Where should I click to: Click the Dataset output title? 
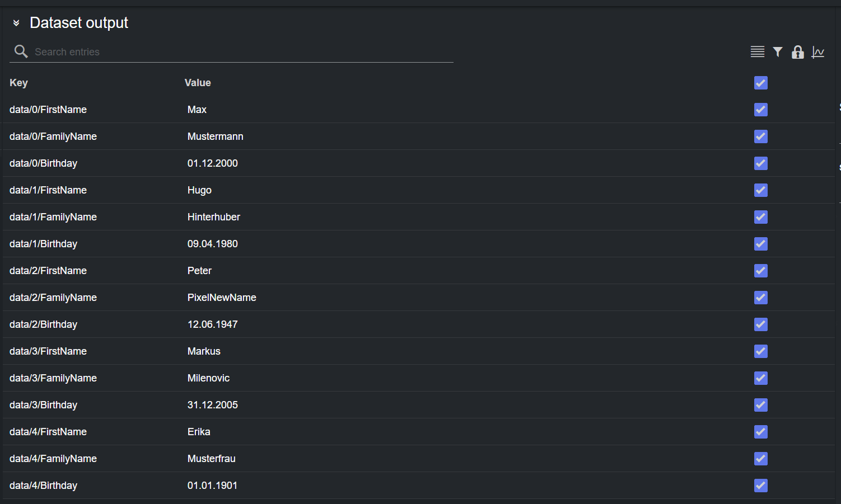[79, 23]
